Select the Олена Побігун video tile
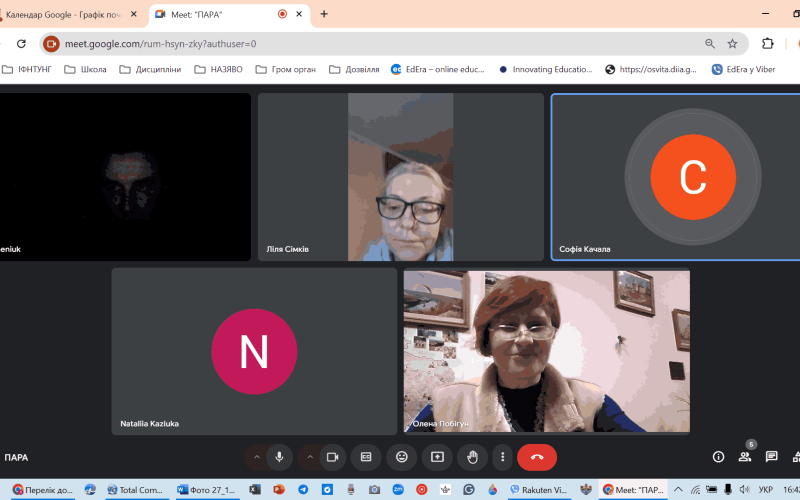Viewport: 800px width, 500px height. point(547,352)
